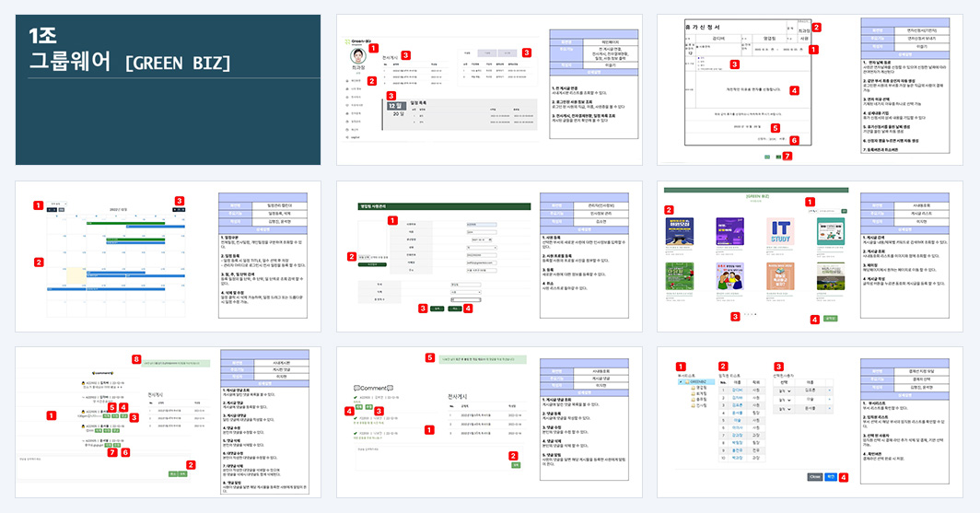Click the green check icon on the first comment
The height and width of the screenshot is (513, 980).
click(356, 397)
